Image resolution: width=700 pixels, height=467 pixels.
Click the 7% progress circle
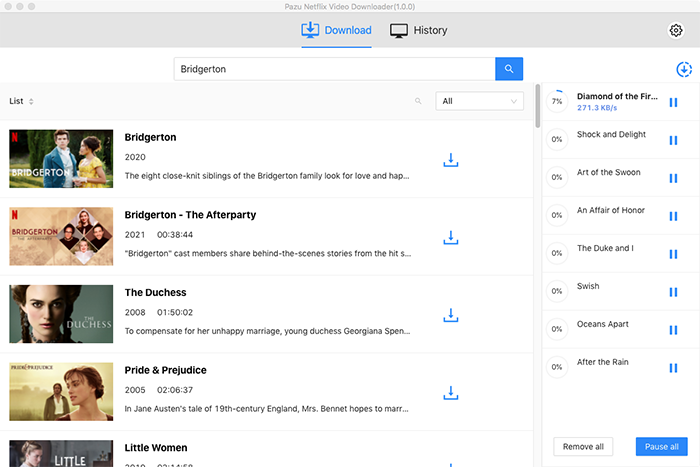pyautogui.click(x=557, y=101)
